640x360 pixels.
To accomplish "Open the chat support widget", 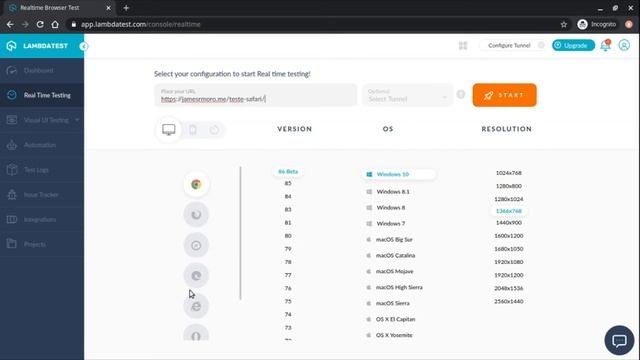I will pos(619,340).
